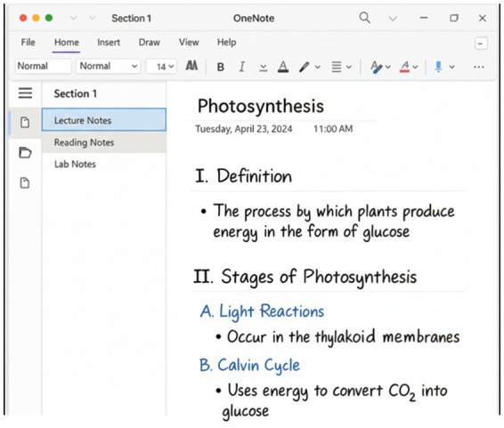Click the font color A icon
Viewport: 504px width, 428px height.
coord(283,67)
